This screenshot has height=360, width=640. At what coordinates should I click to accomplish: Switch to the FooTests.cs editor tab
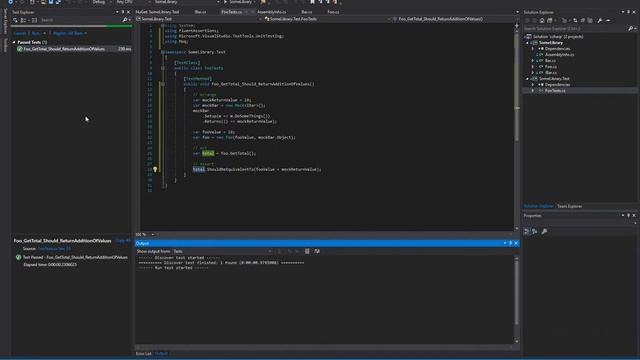tap(231, 12)
